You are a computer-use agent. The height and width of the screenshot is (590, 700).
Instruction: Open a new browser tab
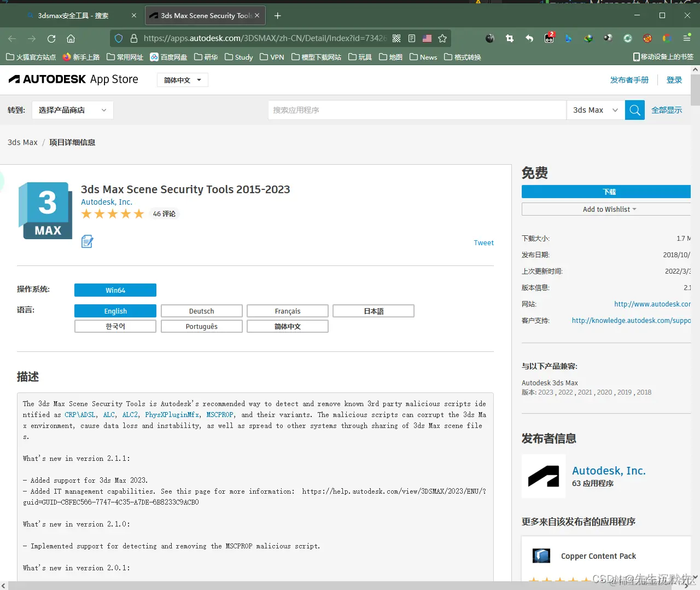(x=277, y=15)
